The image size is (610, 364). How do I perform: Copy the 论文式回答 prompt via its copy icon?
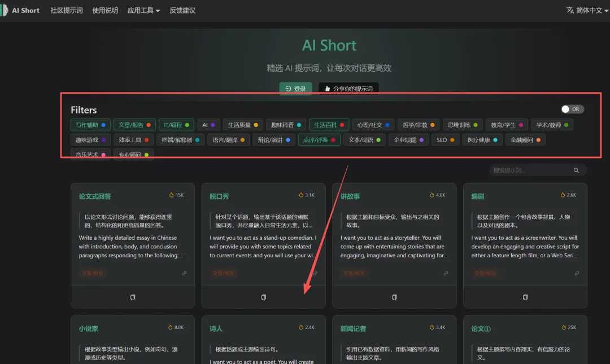click(133, 297)
